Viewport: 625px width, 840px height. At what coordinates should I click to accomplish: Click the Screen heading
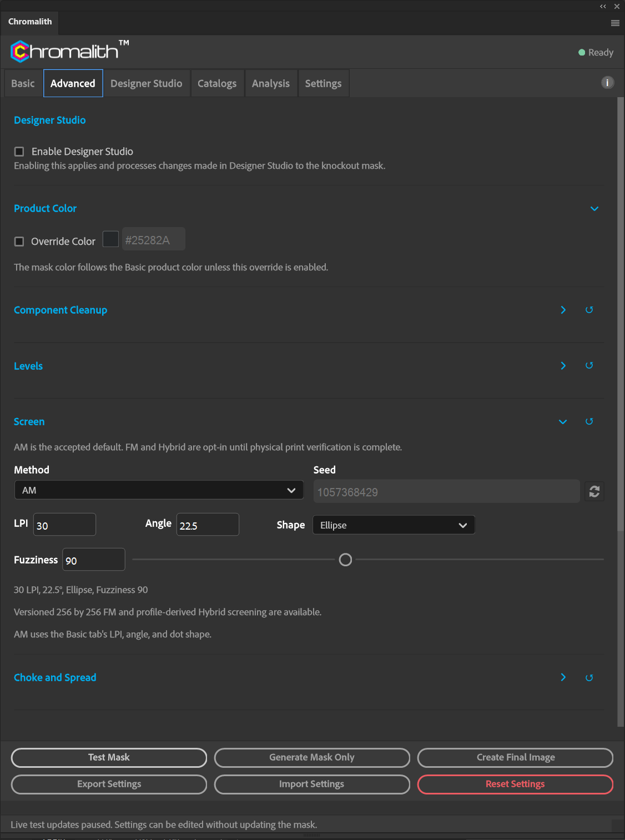[29, 421]
